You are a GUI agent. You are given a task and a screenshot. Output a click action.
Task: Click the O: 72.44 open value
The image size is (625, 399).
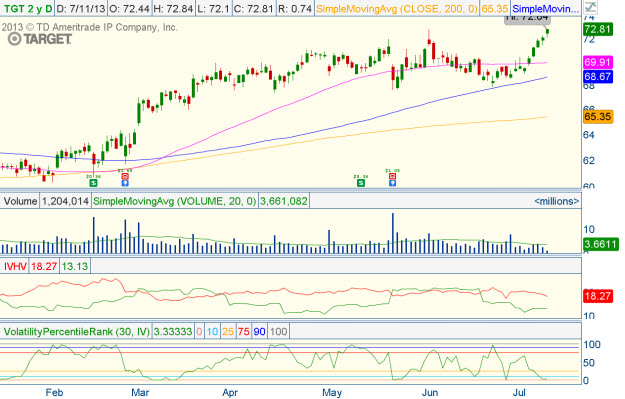click(129, 8)
